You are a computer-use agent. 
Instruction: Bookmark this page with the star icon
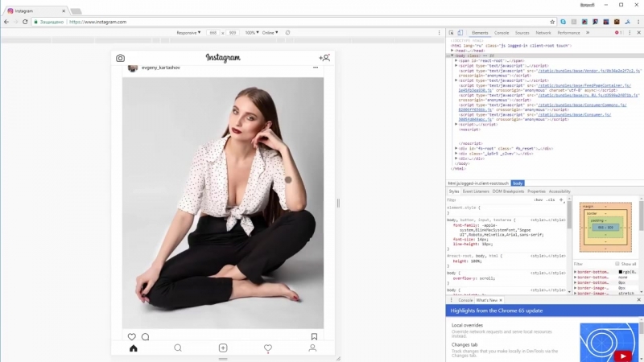pos(552,22)
